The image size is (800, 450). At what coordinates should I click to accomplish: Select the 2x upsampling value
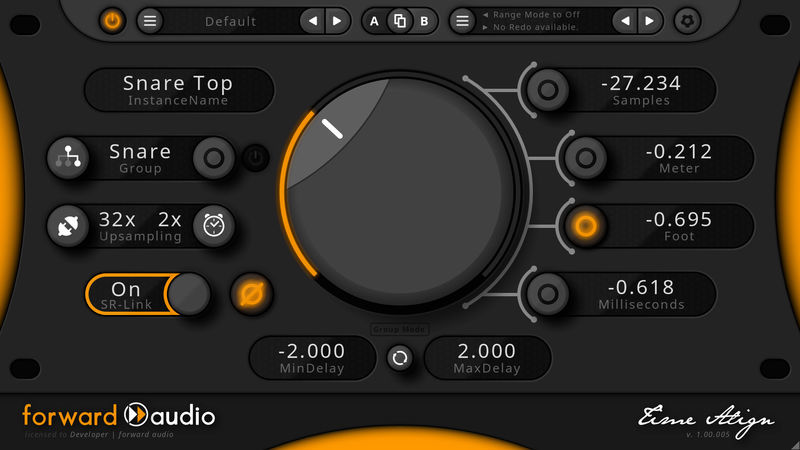tap(169, 220)
